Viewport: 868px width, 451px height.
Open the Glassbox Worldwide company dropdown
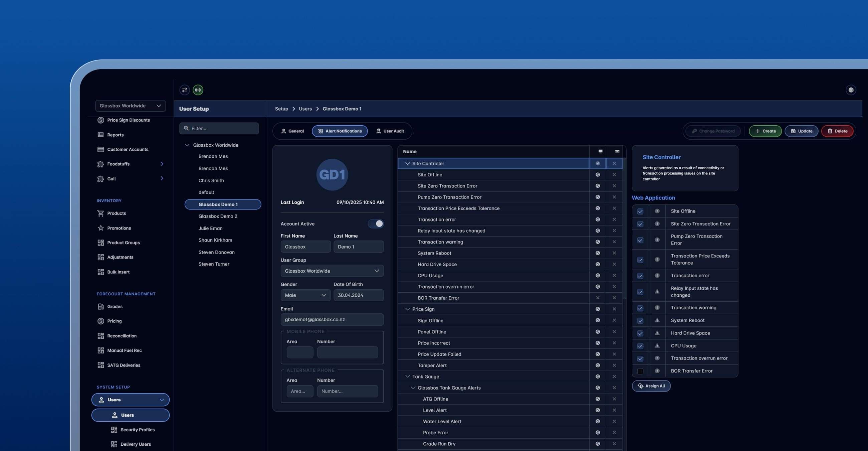point(131,106)
